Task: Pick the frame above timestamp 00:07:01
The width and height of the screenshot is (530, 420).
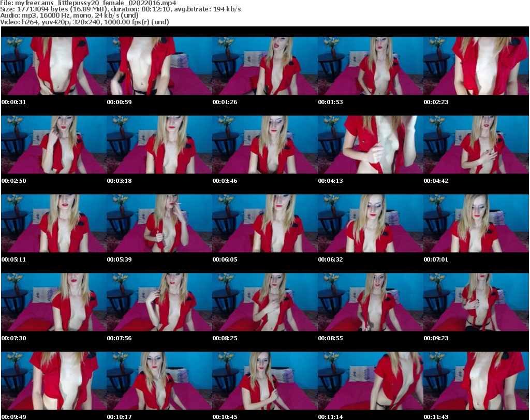Action: (476, 224)
